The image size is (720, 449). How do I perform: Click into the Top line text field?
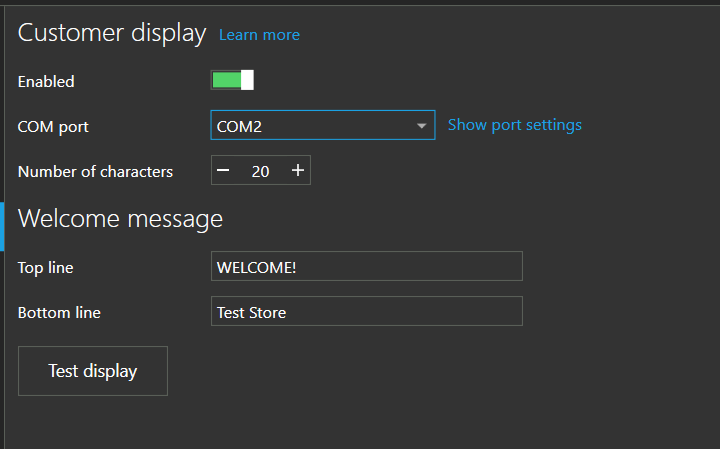point(366,266)
